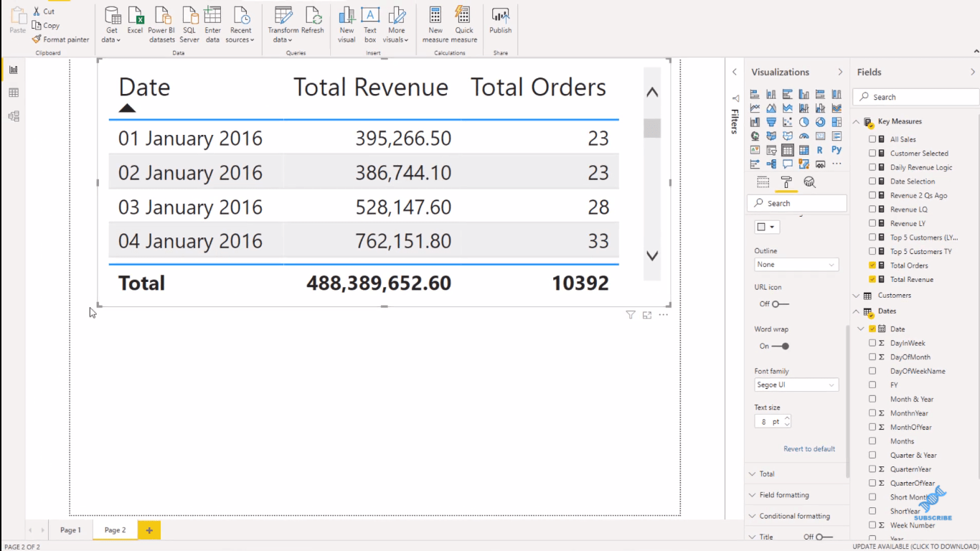
Task: Check the Month & Year field
Action: tap(872, 399)
